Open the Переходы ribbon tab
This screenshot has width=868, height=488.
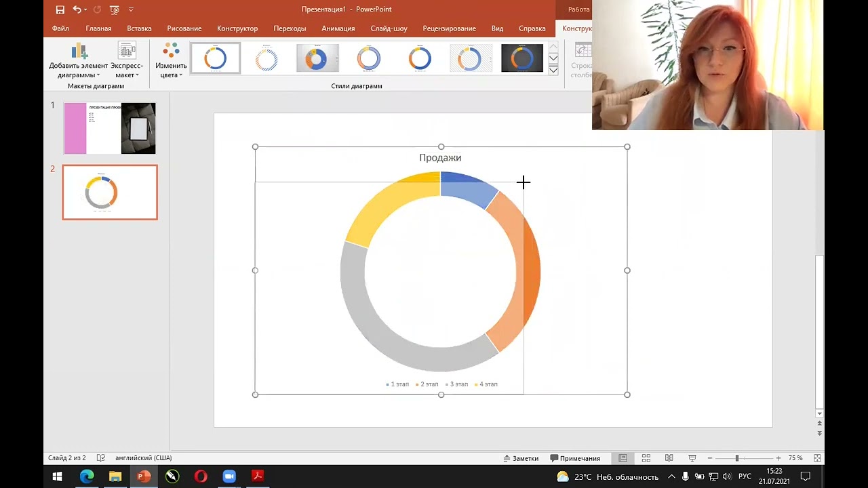click(290, 28)
